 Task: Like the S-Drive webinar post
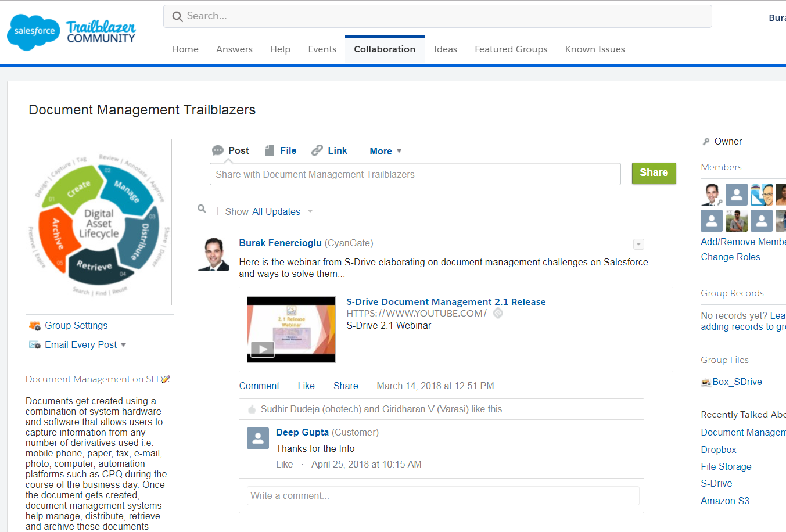pos(306,386)
